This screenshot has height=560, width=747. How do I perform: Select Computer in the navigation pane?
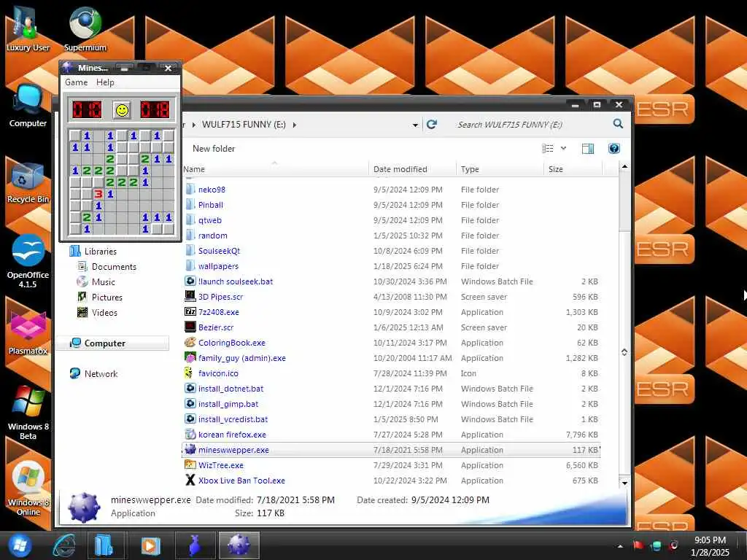pos(112,343)
